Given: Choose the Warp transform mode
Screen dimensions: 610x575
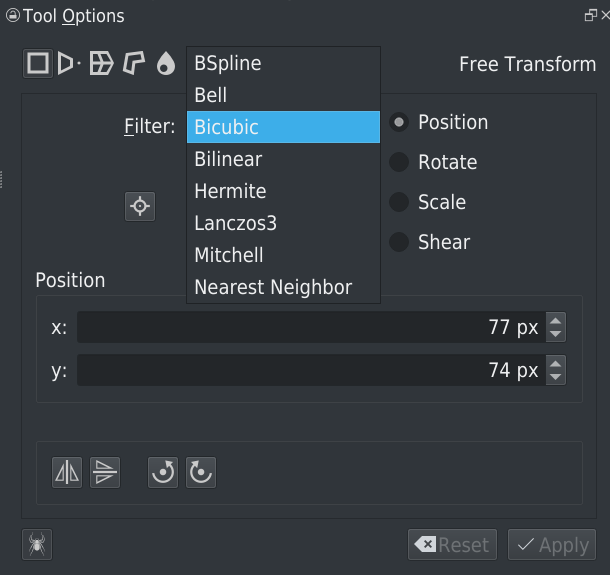Looking at the screenshot, I should click(x=101, y=64).
